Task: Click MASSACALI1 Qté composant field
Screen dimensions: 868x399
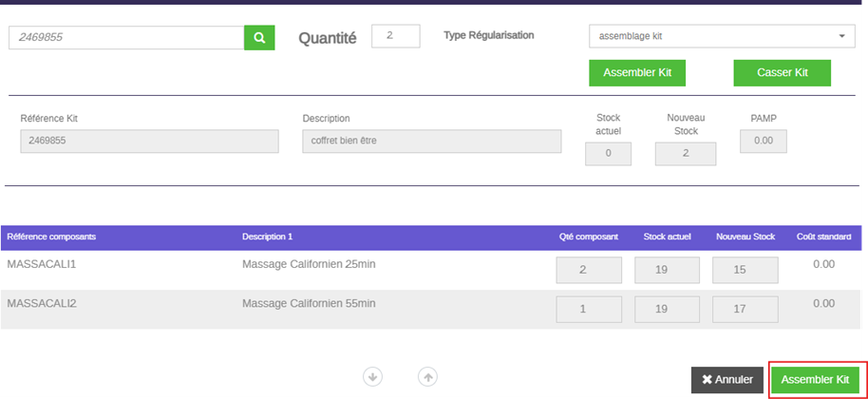Action: (x=589, y=270)
